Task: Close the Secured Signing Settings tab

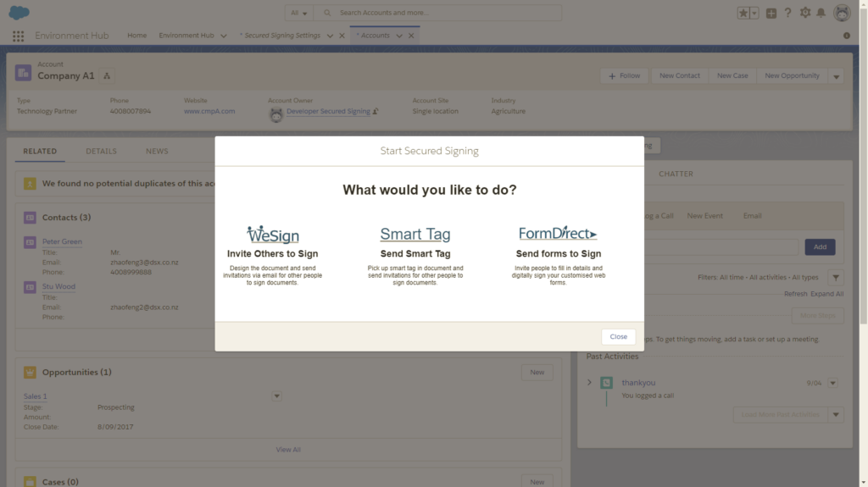Action: tap(342, 36)
